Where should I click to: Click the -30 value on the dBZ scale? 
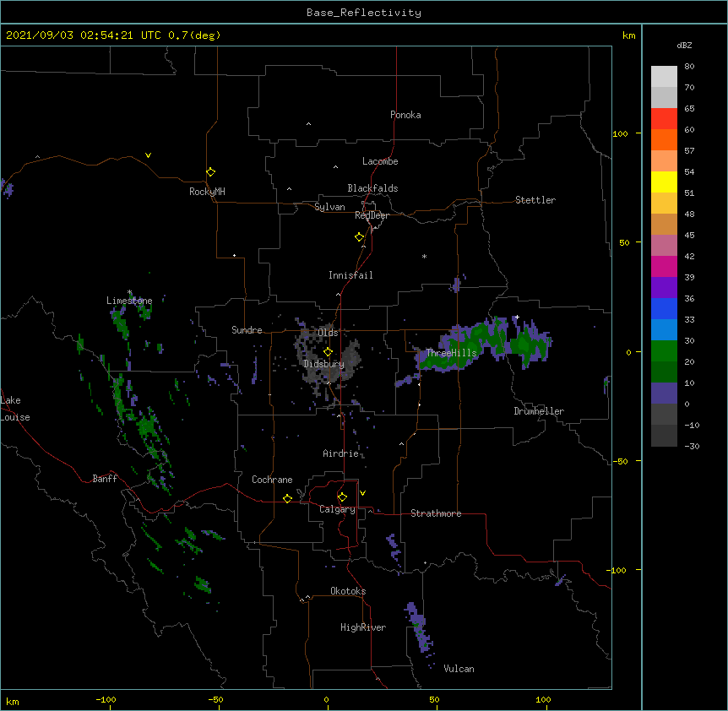tap(692, 446)
